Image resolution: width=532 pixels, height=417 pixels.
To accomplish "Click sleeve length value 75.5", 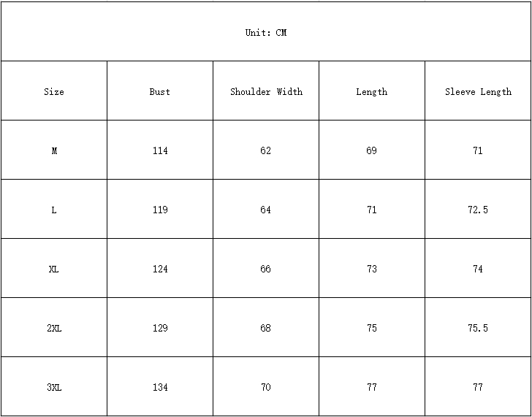I will click(478, 329).
